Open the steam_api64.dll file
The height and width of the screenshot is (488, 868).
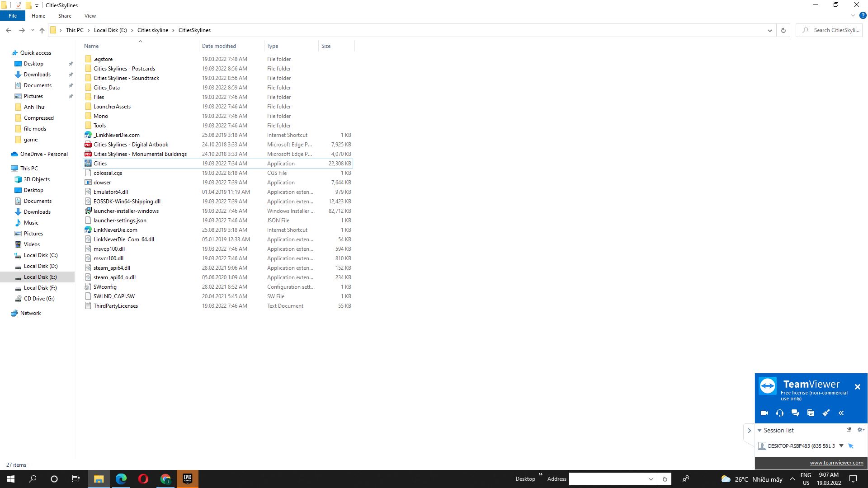point(112,267)
